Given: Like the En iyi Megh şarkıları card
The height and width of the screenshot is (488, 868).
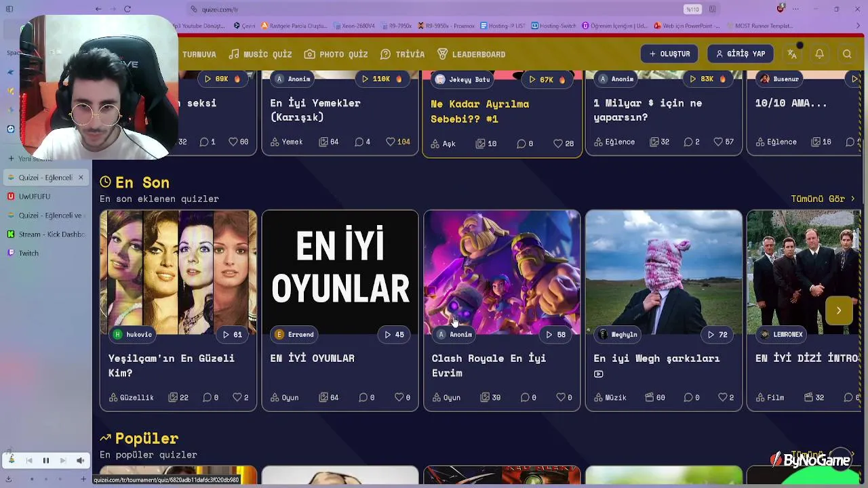Looking at the screenshot, I should coord(723,397).
